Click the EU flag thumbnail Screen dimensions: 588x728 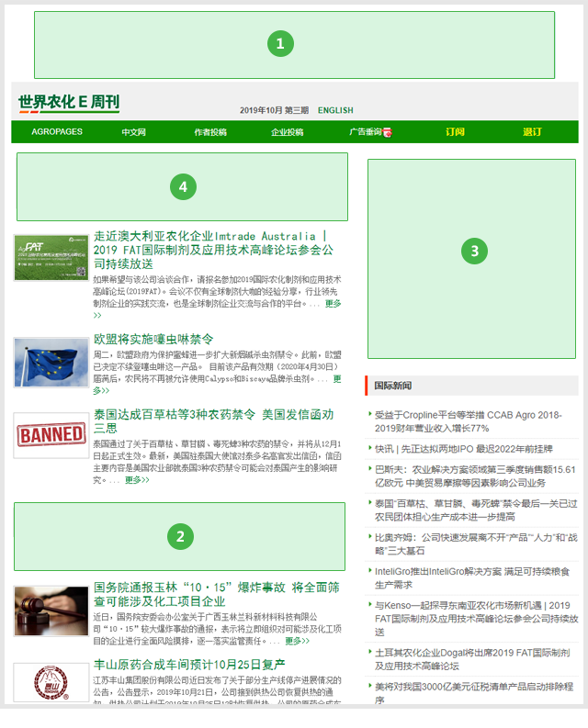(x=51, y=363)
